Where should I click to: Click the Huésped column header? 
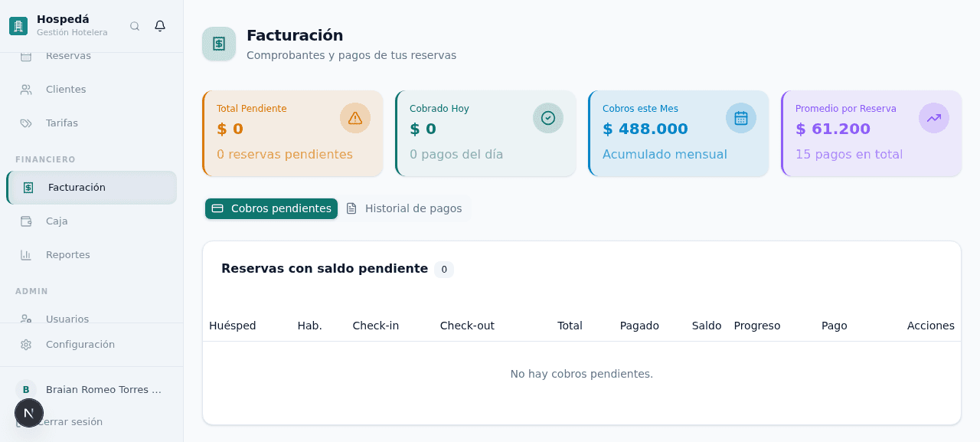coord(233,326)
